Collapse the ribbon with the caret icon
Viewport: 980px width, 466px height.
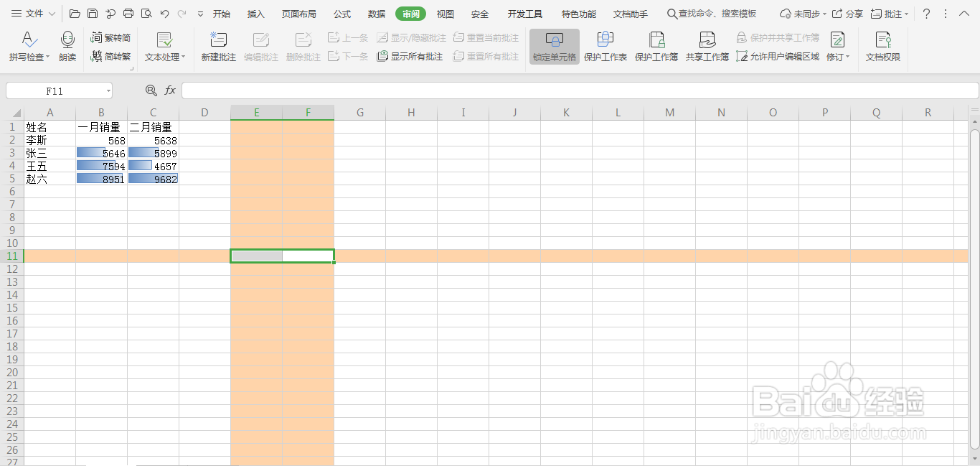[963, 14]
